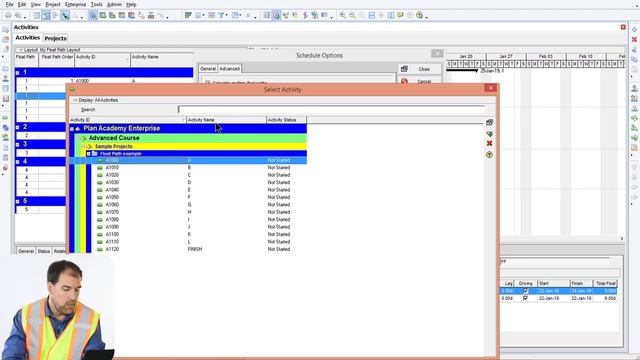The width and height of the screenshot is (640, 360).
Task: Collapse float path group 5
Action: 18,201
